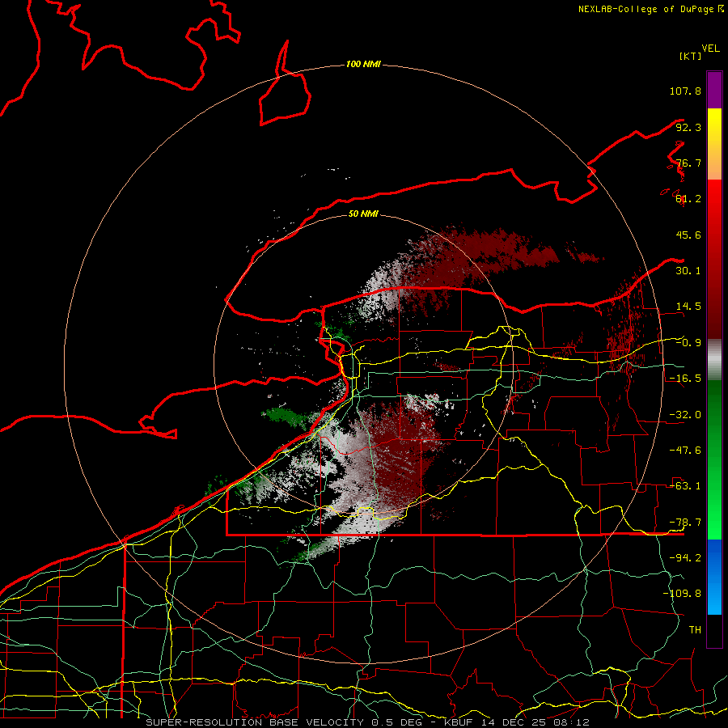Click the 45.6 velocity scale value

pyautogui.click(x=688, y=235)
